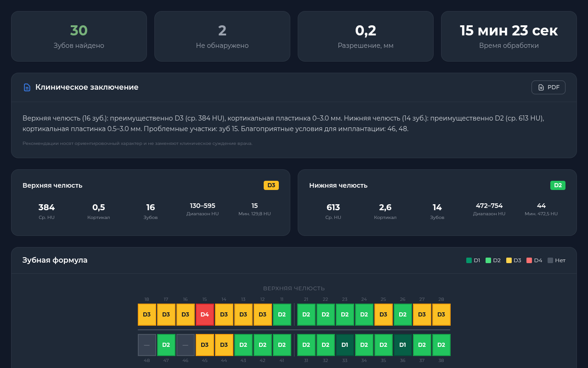Click the D3 badge on upper jaw card
The image size is (588, 368).
[271, 185]
